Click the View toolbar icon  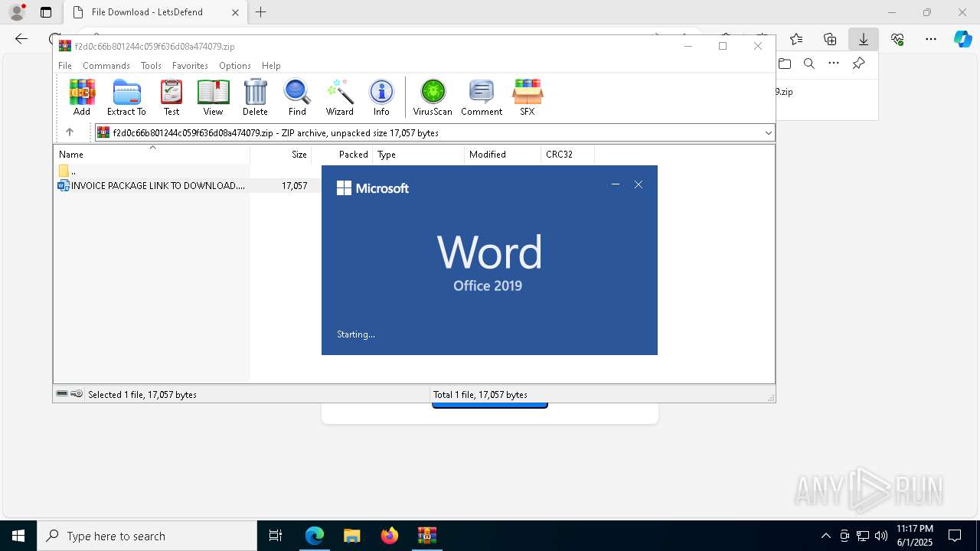[213, 97]
